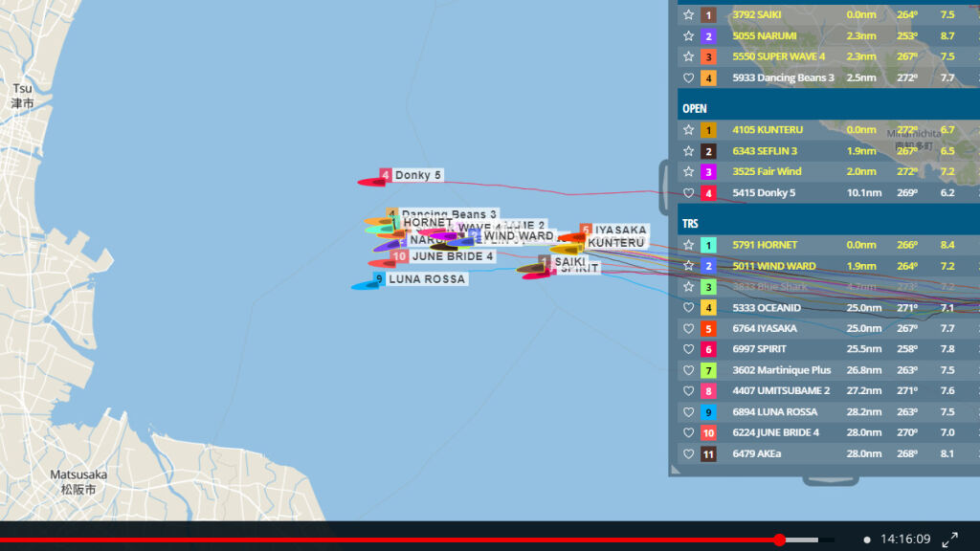Favorite 5415 Donky 5 with heart icon
The height and width of the screenshot is (551, 980).
(688, 193)
